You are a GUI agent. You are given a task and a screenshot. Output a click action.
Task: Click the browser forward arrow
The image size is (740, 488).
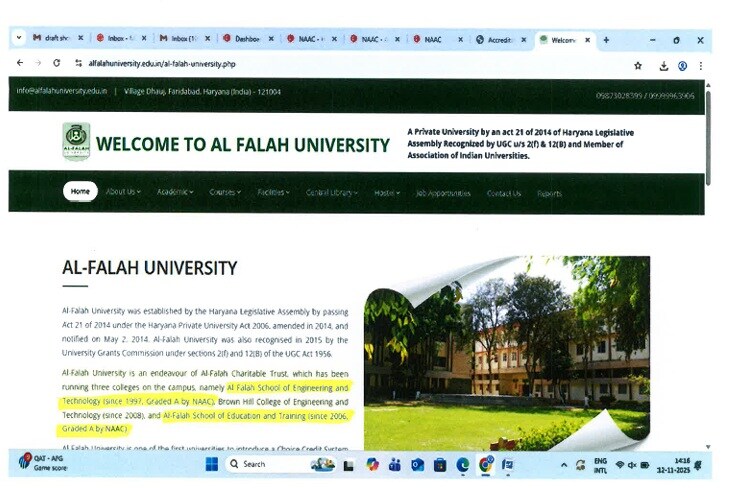click(x=38, y=63)
